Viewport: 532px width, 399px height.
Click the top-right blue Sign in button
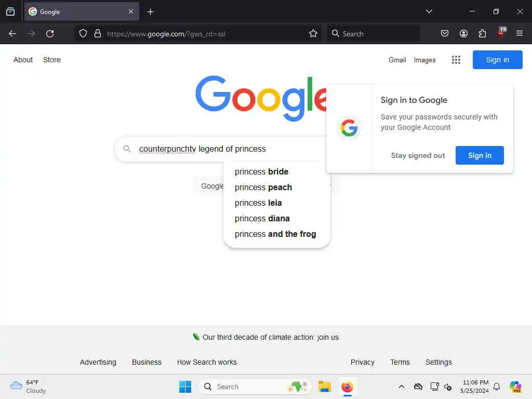point(497,60)
